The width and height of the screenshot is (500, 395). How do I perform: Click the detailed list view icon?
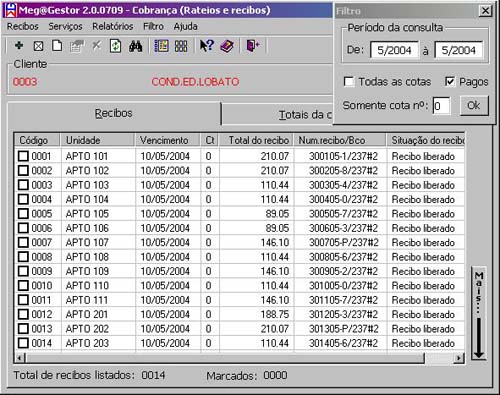(162, 46)
